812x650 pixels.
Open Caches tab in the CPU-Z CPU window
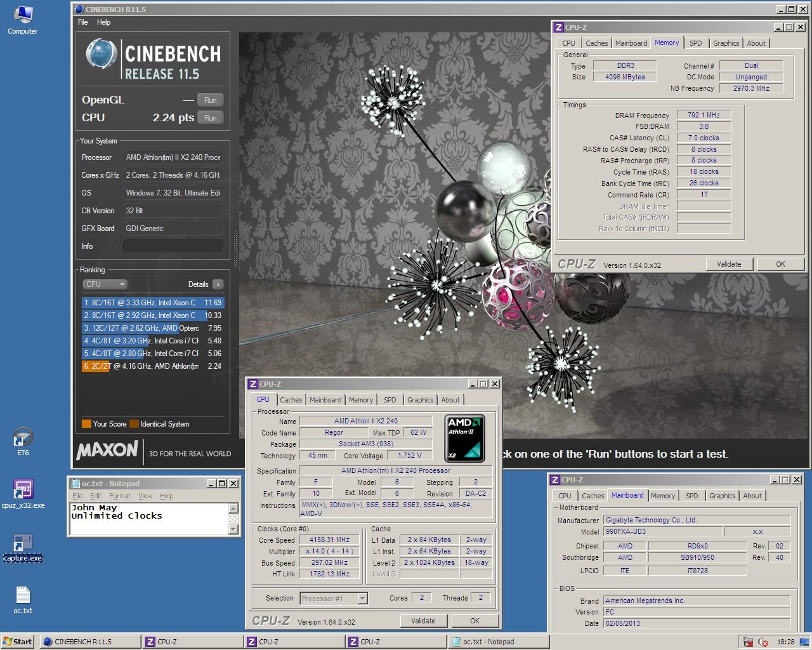[x=291, y=400]
